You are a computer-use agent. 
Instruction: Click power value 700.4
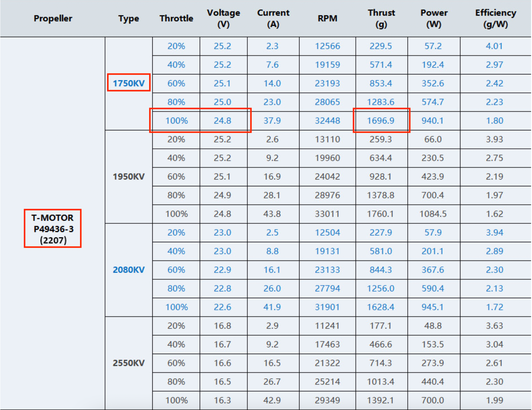coord(432,195)
